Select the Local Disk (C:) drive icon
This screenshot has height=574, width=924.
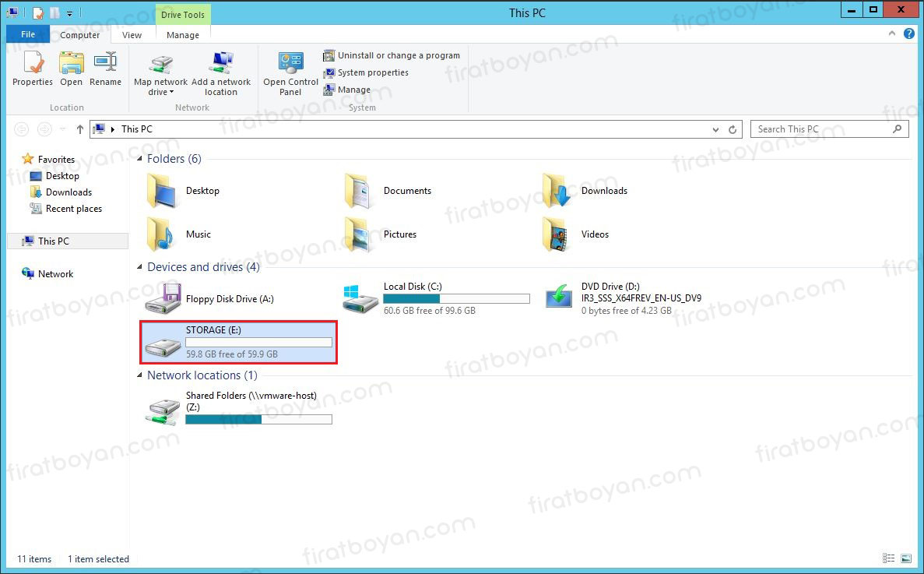tap(360, 299)
